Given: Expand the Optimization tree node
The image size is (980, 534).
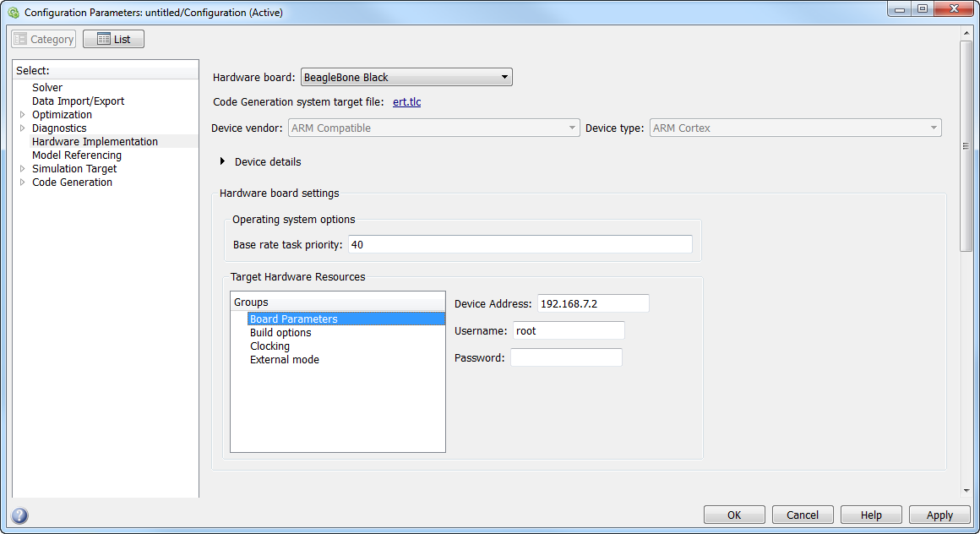Looking at the screenshot, I should click(23, 115).
